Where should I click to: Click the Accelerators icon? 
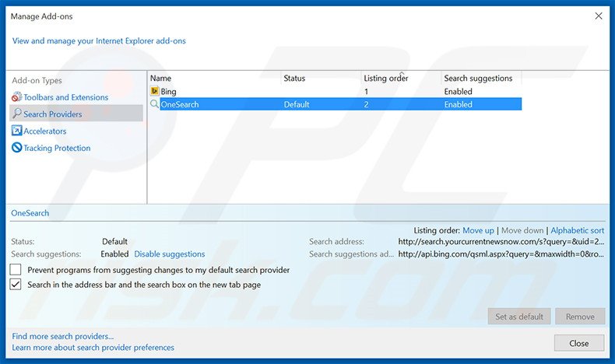coord(16,131)
